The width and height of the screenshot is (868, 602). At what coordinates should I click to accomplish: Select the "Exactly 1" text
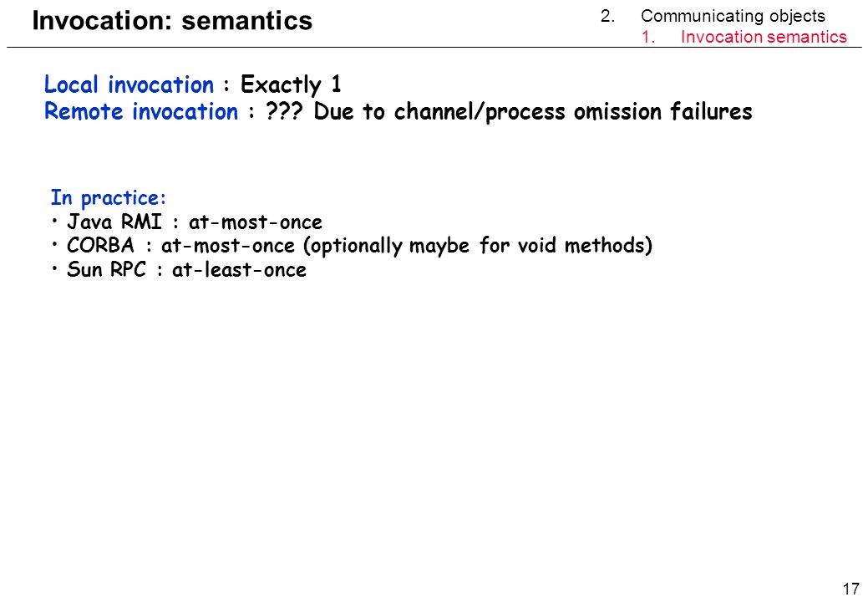tap(291, 84)
